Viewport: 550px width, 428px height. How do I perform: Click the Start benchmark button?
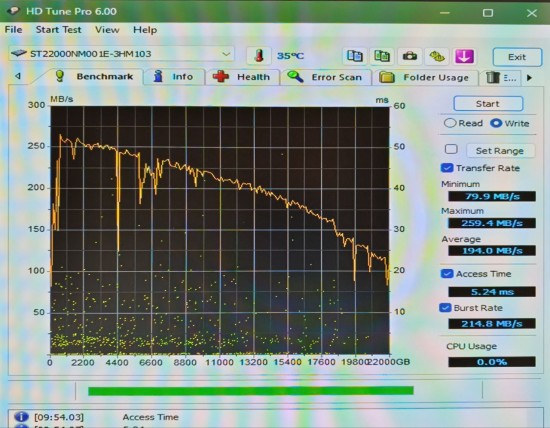[488, 103]
